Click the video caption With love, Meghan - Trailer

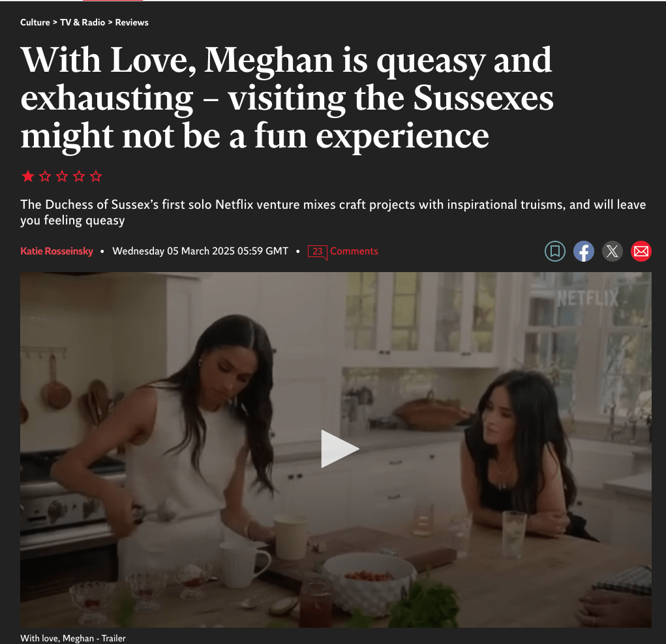pyautogui.click(x=73, y=638)
